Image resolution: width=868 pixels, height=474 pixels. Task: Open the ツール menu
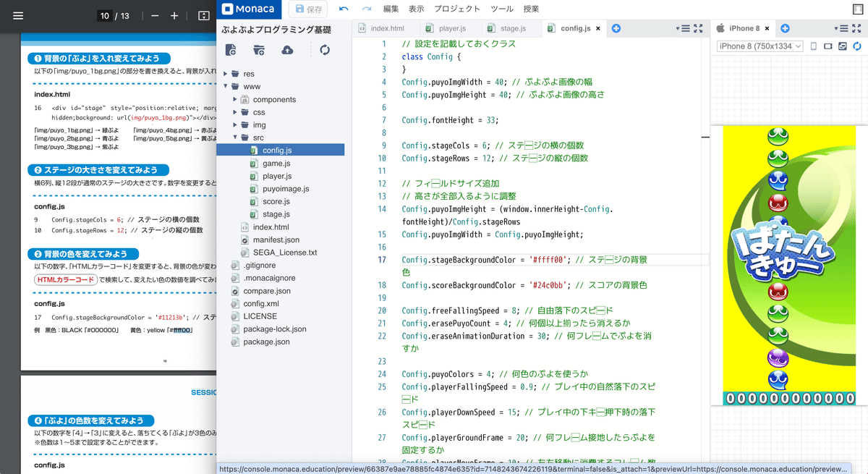point(502,9)
